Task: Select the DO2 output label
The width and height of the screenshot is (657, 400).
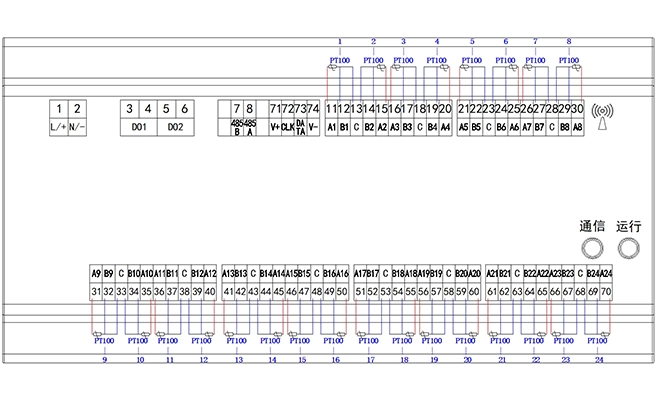Action: click(175, 127)
